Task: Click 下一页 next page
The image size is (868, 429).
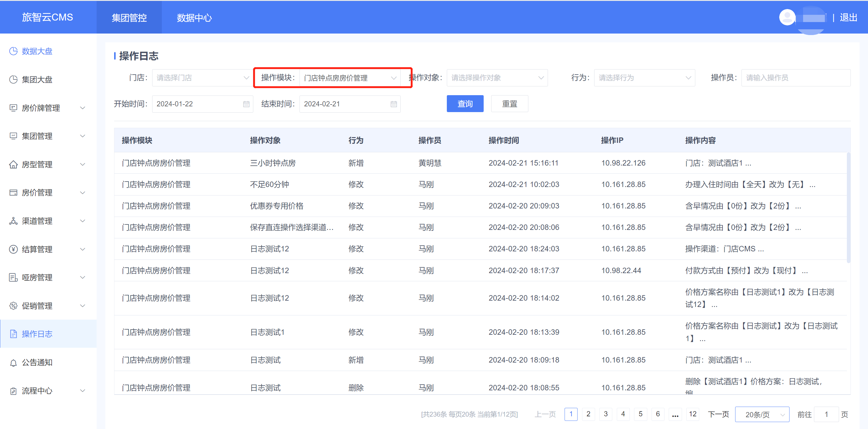Action: (718, 414)
